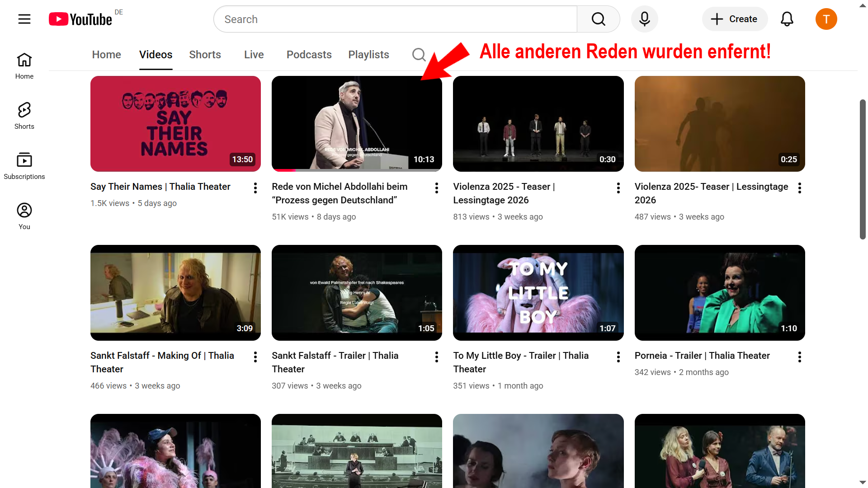Open the orange T account avatar menu
The image size is (868, 488).
point(826,19)
